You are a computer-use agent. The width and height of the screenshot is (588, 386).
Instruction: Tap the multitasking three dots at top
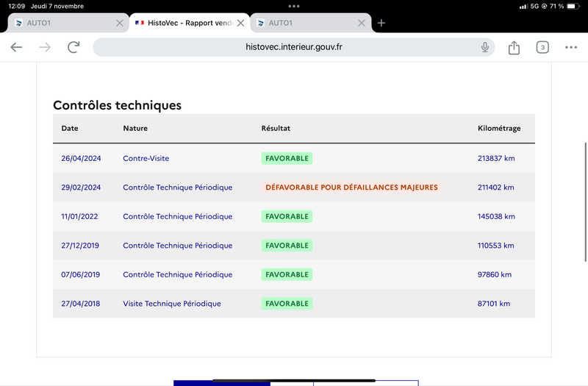tap(294, 6)
